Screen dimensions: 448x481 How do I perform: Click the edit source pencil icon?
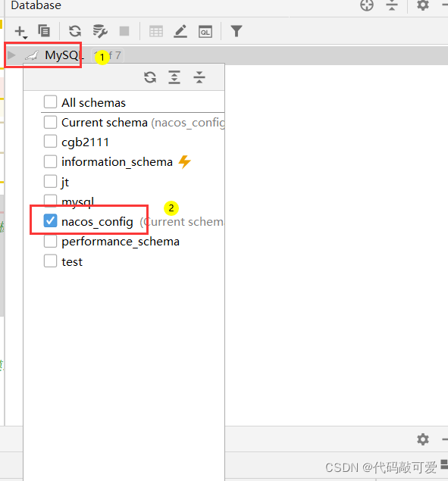coord(180,31)
